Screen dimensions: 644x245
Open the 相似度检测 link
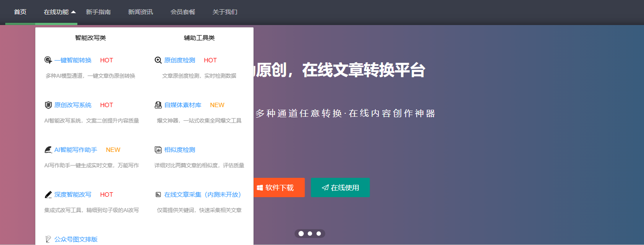point(180,150)
